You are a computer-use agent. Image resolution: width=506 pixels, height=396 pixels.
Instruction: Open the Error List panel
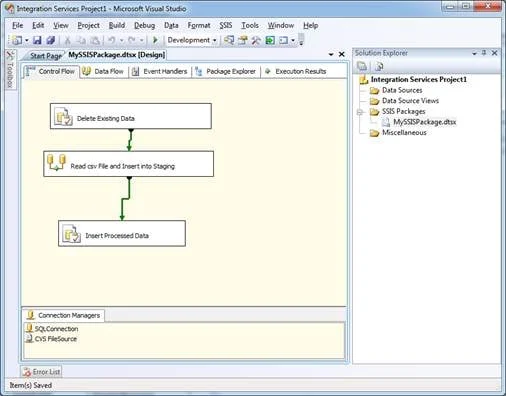point(41,372)
